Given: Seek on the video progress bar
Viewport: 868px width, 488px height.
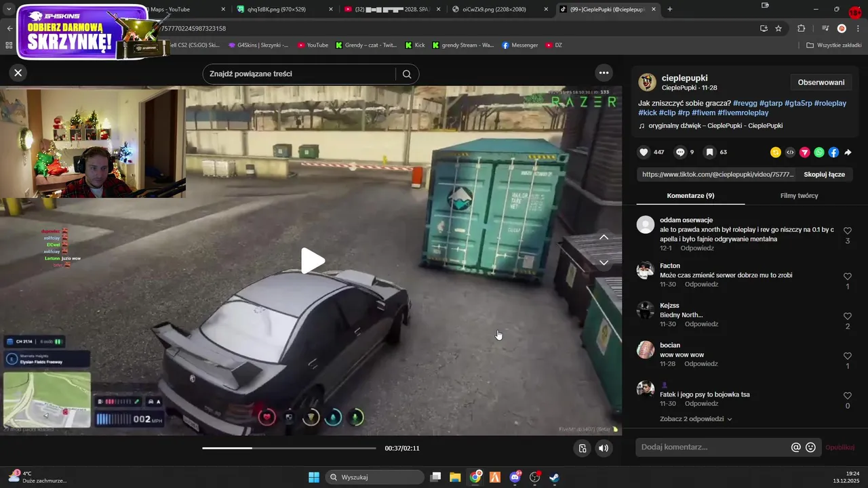Looking at the screenshot, I should point(289,448).
